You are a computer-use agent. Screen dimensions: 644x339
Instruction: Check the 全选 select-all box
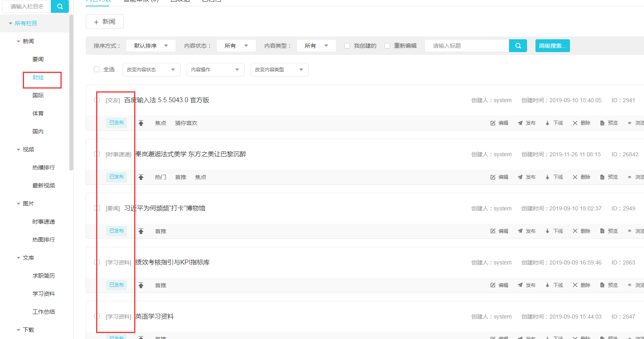[x=97, y=69]
